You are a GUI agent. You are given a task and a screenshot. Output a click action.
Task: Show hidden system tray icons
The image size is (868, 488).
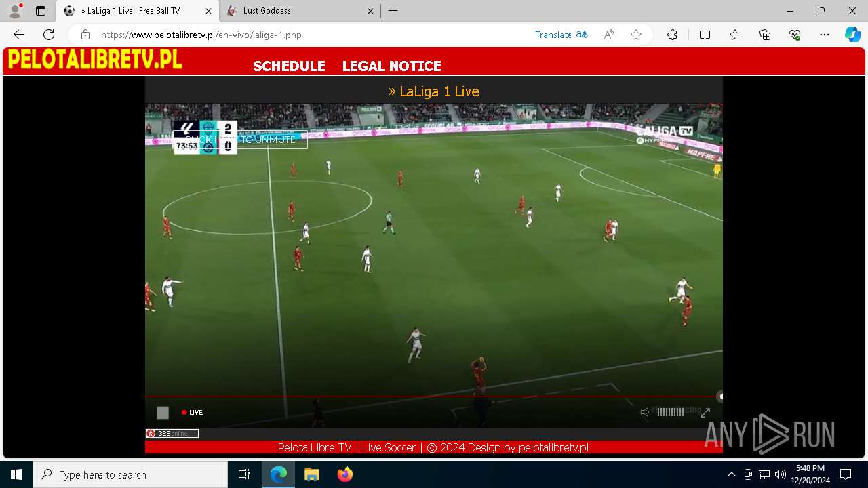(x=731, y=474)
